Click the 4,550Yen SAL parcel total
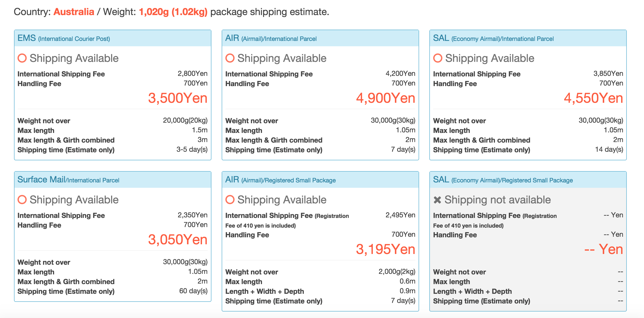 [x=593, y=98]
